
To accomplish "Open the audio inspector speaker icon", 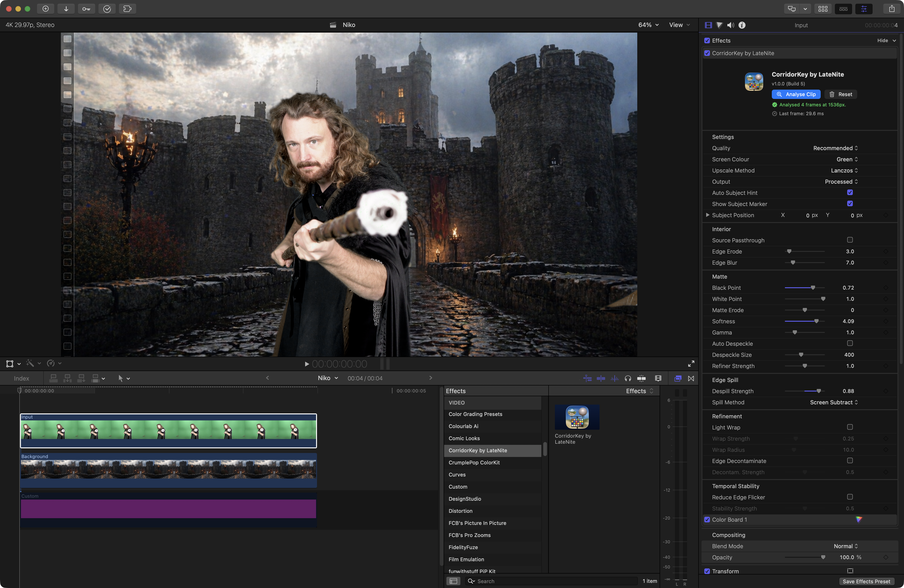I will click(730, 25).
